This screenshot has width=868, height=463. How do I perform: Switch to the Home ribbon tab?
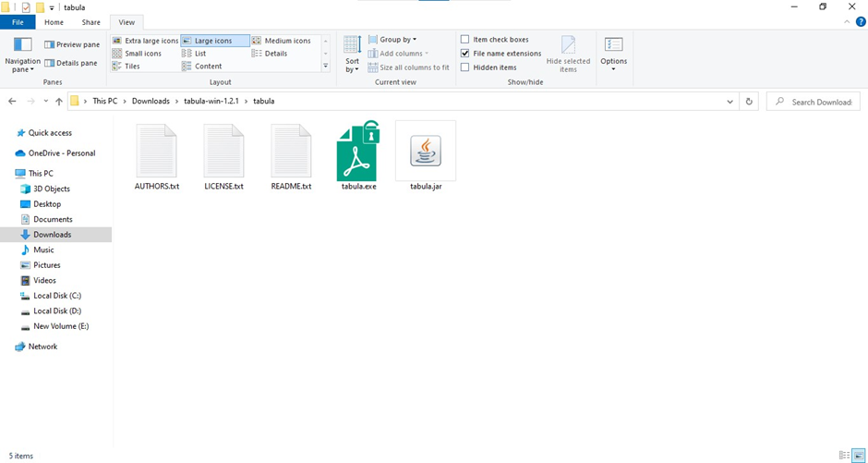[x=54, y=22]
